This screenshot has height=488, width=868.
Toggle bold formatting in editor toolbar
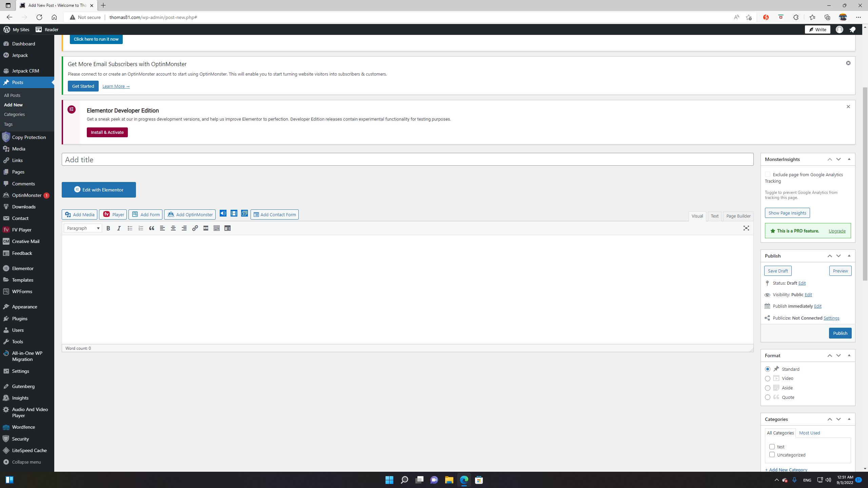click(x=108, y=228)
